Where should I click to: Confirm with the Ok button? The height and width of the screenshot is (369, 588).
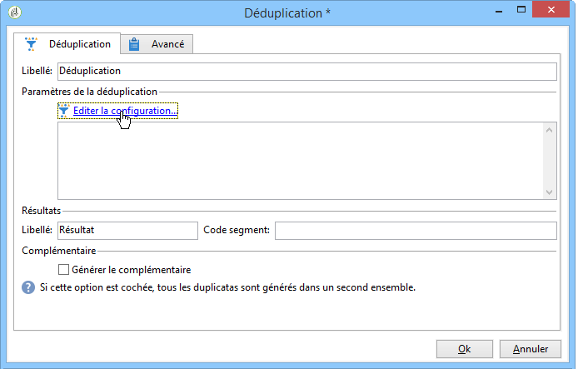click(464, 349)
